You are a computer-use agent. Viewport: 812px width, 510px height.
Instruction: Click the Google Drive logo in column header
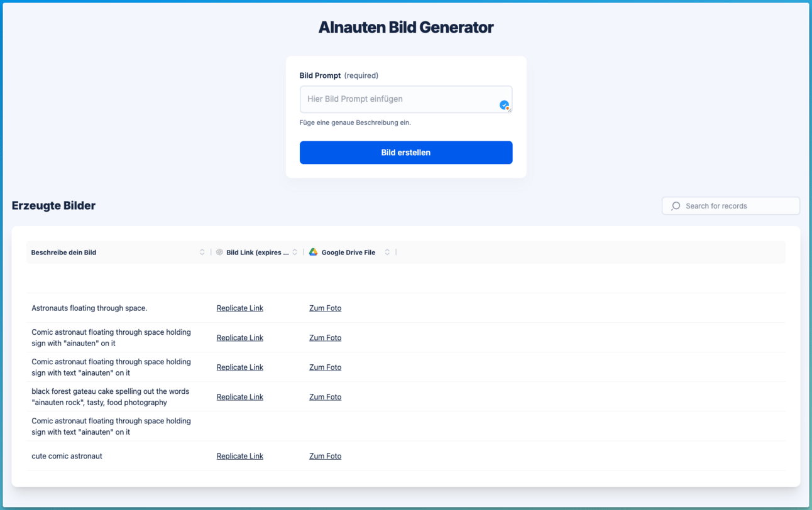(x=313, y=252)
